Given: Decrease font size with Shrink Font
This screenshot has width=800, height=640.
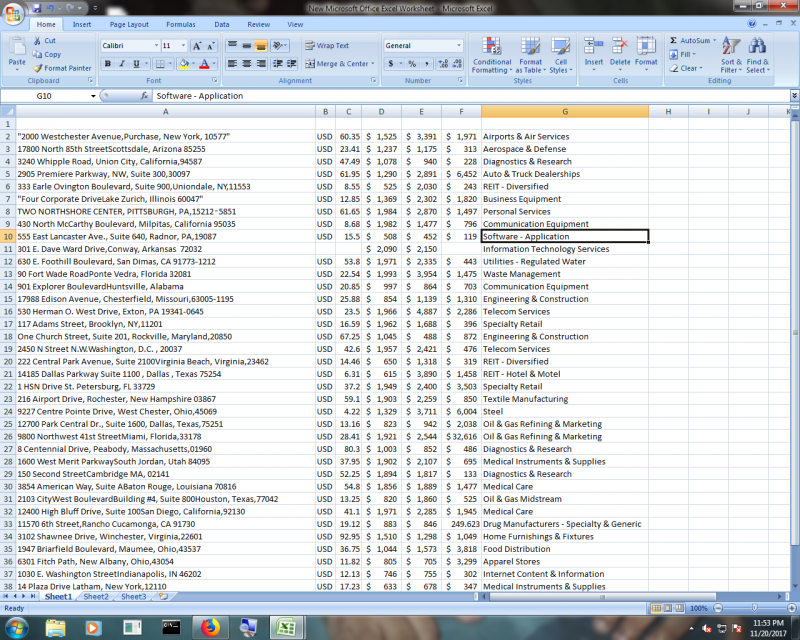Looking at the screenshot, I should [x=211, y=46].
